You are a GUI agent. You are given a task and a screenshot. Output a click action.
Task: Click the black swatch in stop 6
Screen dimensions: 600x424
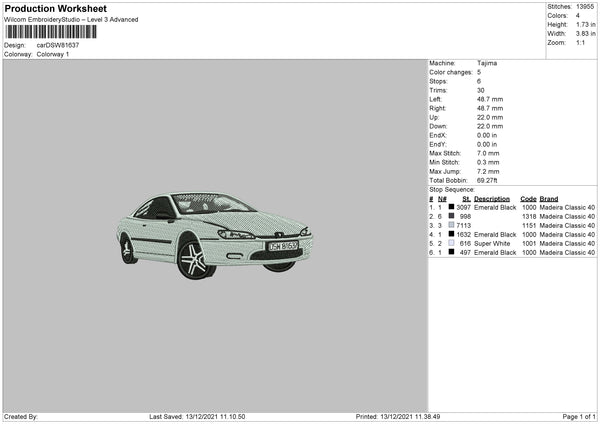pos(452,253)
